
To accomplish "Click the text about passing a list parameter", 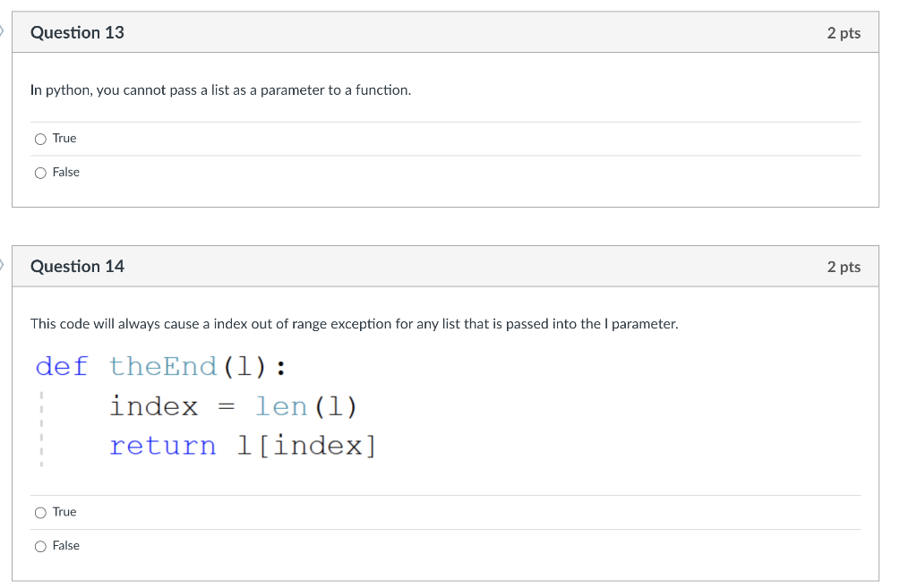I will click(220, 90).
